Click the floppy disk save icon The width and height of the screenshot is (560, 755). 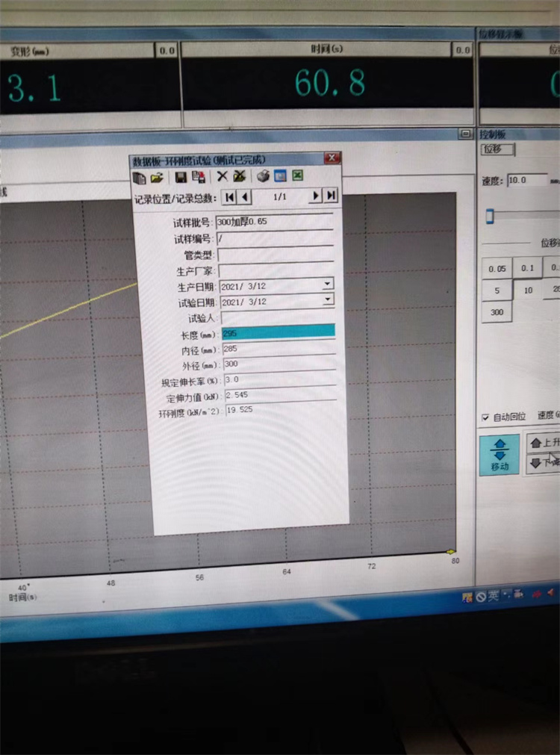[x=180, y=177]
